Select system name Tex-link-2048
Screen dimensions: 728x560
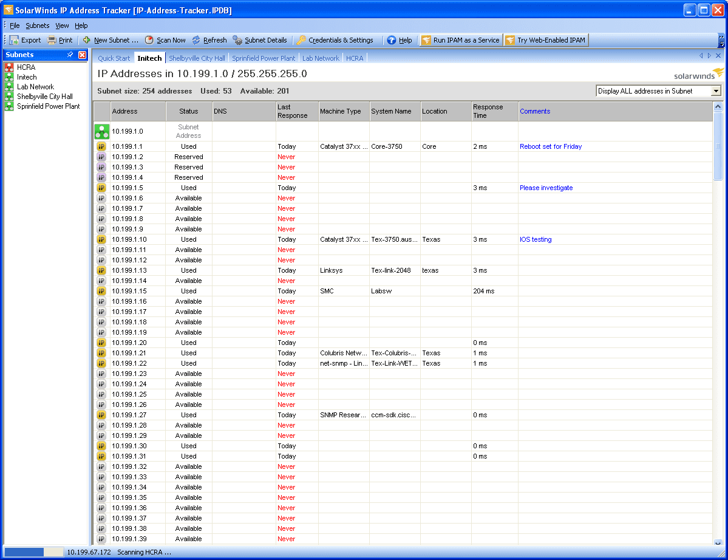391,271
